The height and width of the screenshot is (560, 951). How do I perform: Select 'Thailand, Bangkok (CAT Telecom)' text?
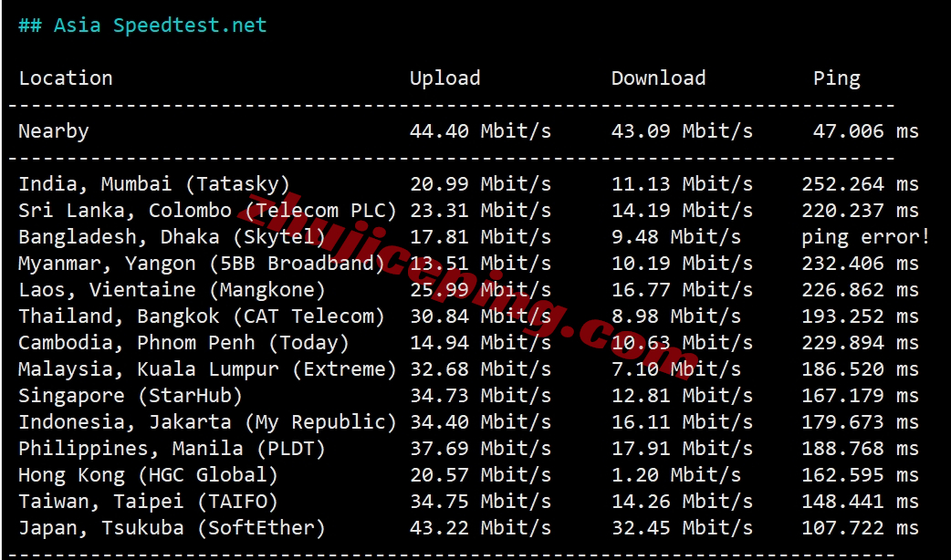coord(202,316)
